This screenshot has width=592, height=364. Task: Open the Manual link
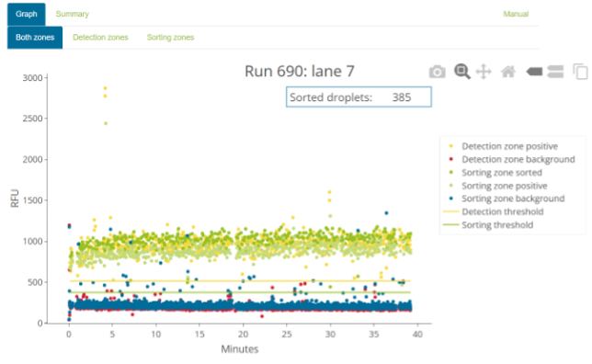(x=516, y=14)
